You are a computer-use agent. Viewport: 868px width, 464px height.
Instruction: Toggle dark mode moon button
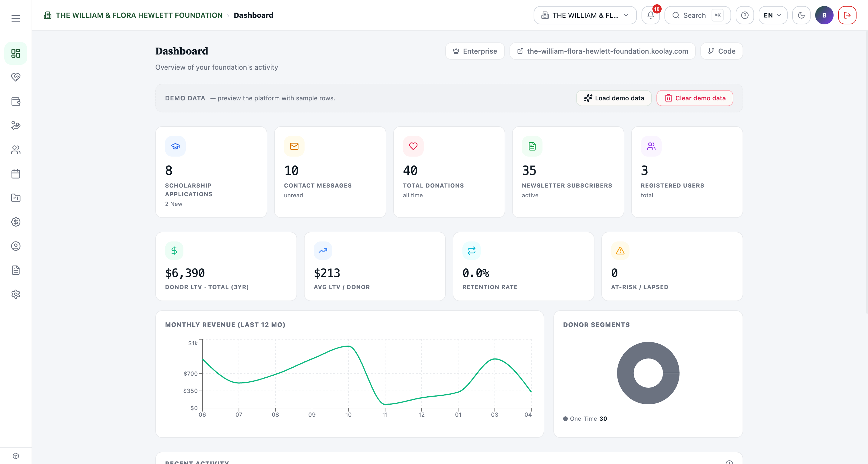pos(801,15)
